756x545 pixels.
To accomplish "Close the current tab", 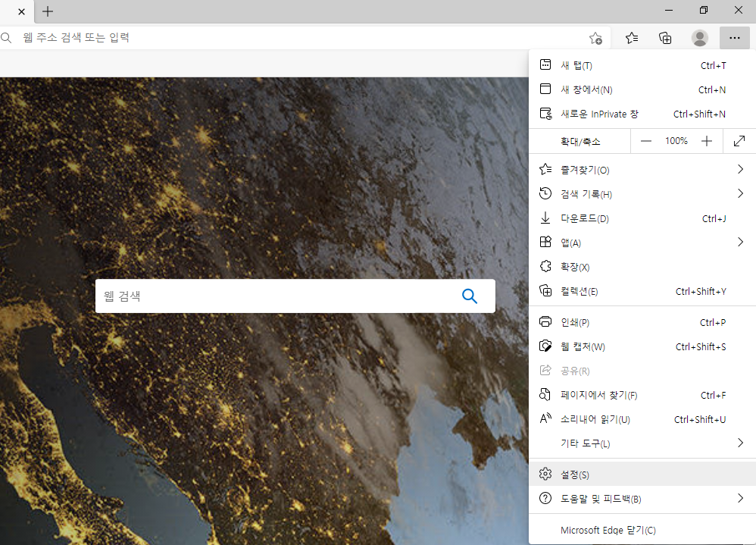I will [21, 11].
